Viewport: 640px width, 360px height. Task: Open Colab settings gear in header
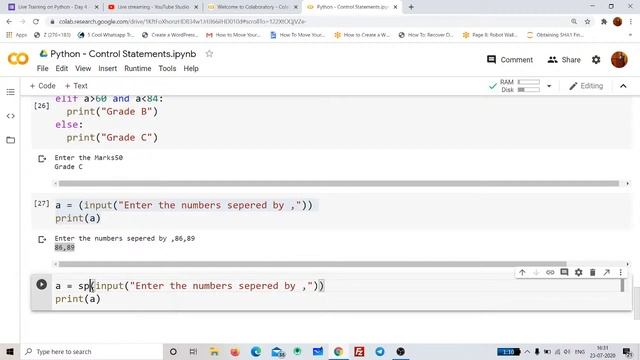[x=596, y=60]
